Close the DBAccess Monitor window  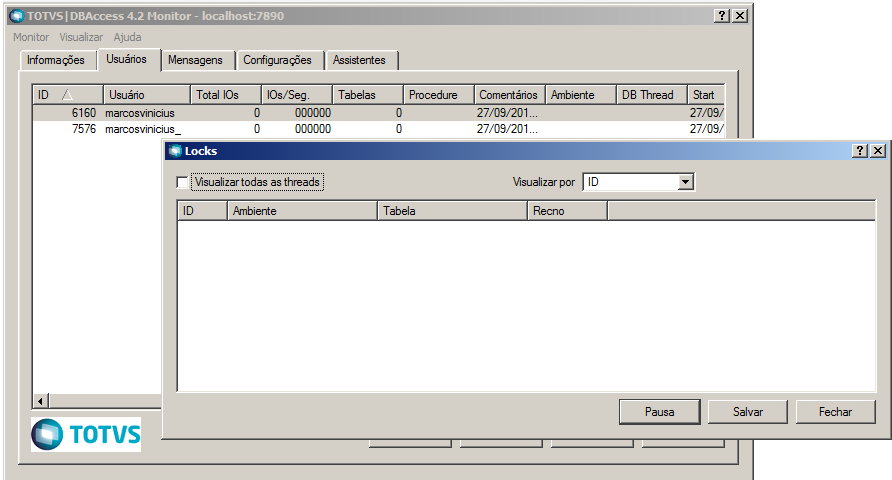click(740, 16)
